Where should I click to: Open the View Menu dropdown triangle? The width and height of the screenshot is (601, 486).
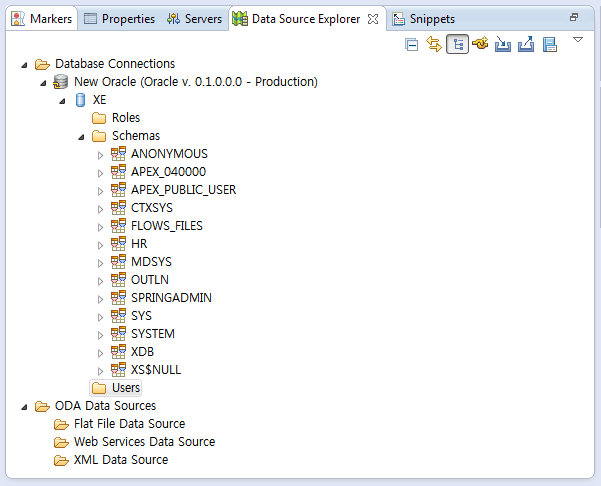coord(578,39)
